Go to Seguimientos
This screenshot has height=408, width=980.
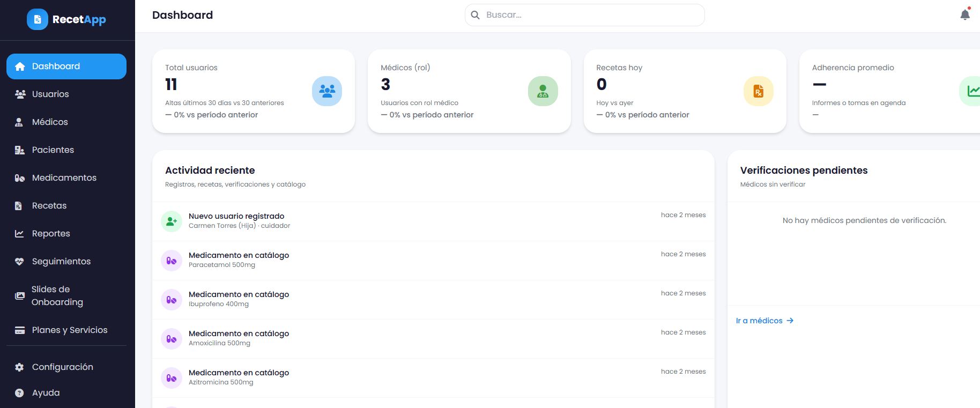(66, 262)
